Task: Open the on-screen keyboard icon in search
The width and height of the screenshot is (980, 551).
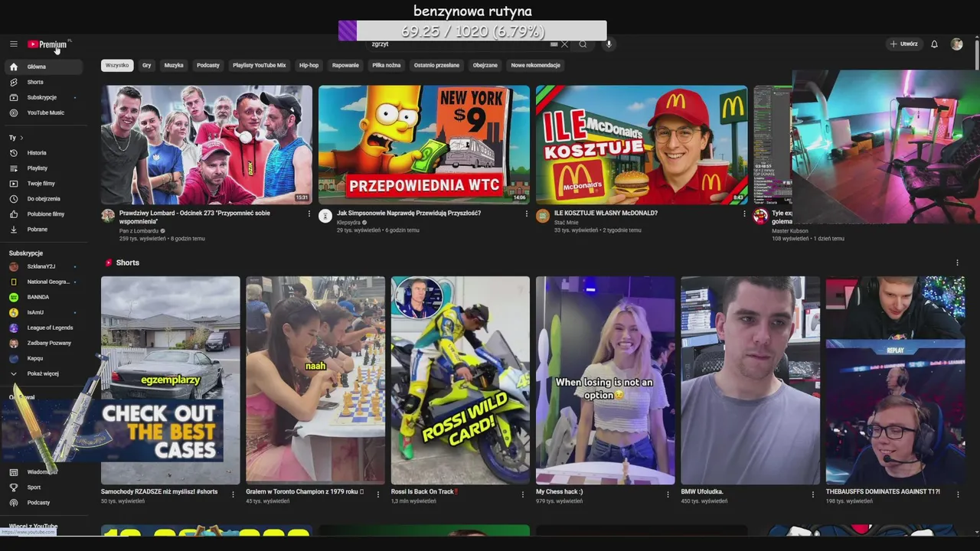Action: (x=554, y=44)
